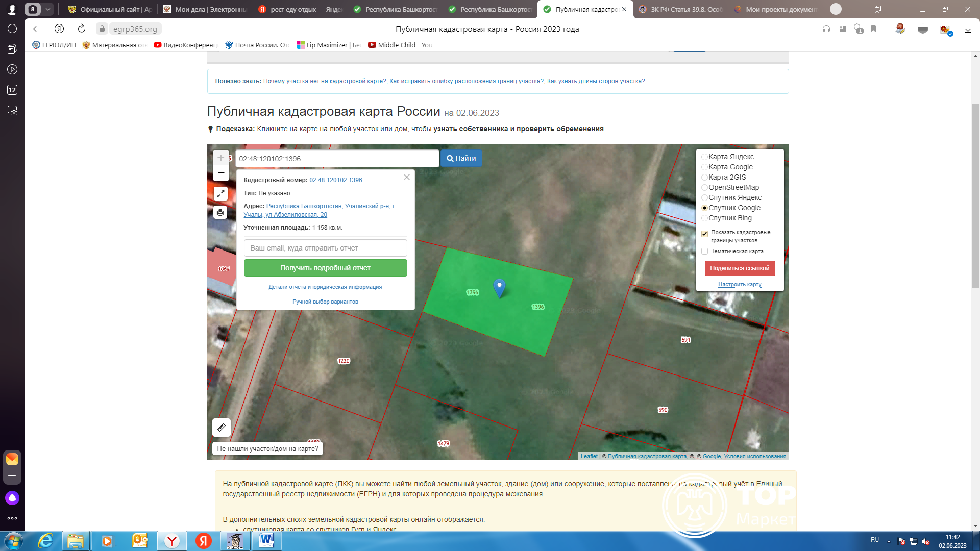Image resolution: width=980 pixels, height=551 pixels.
Task: Close the cadastral info popup
Action: click(406, 177)
